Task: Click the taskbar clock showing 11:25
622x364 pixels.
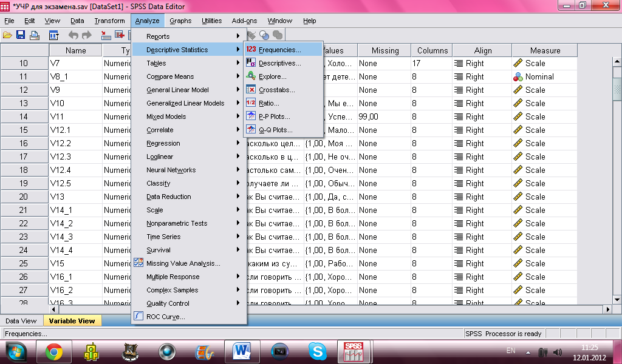Action: tap(589, 348)
